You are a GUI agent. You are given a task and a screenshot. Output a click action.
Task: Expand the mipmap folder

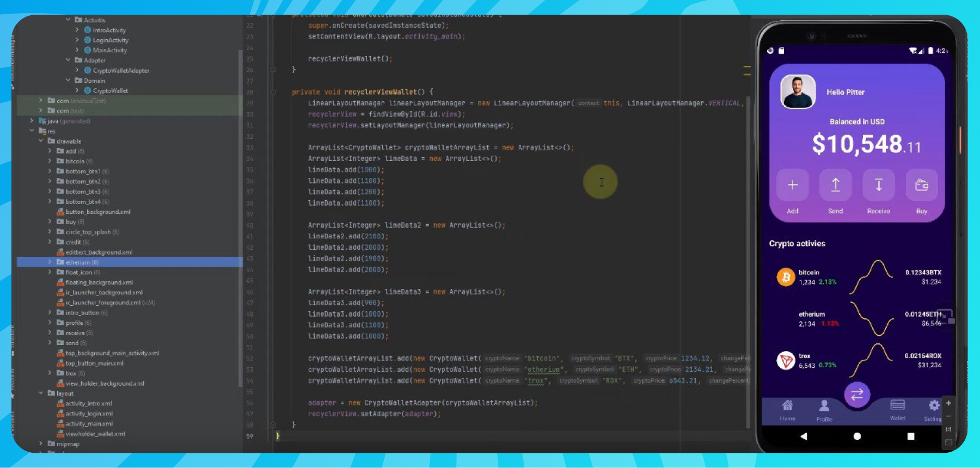click(41, 444)
